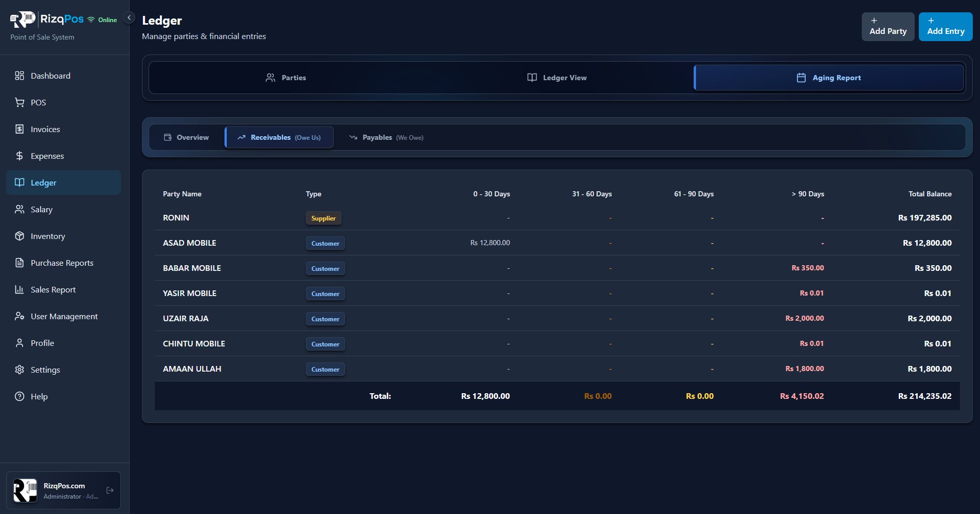Open Dashboard from the sidebar

pos(63,76)
